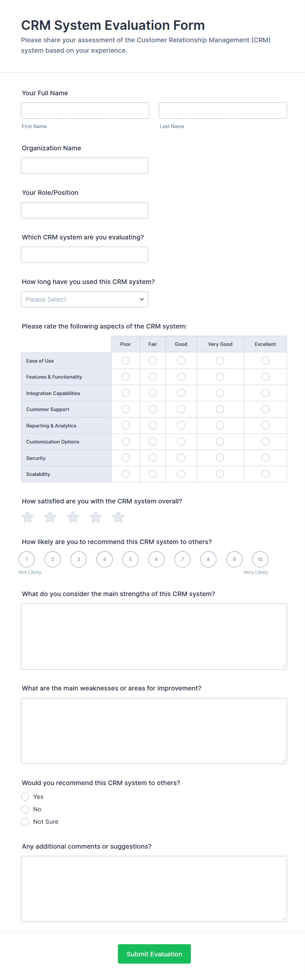Click the fourth satisfaction star
Viewport: 305px width, 980px height.
95,517
